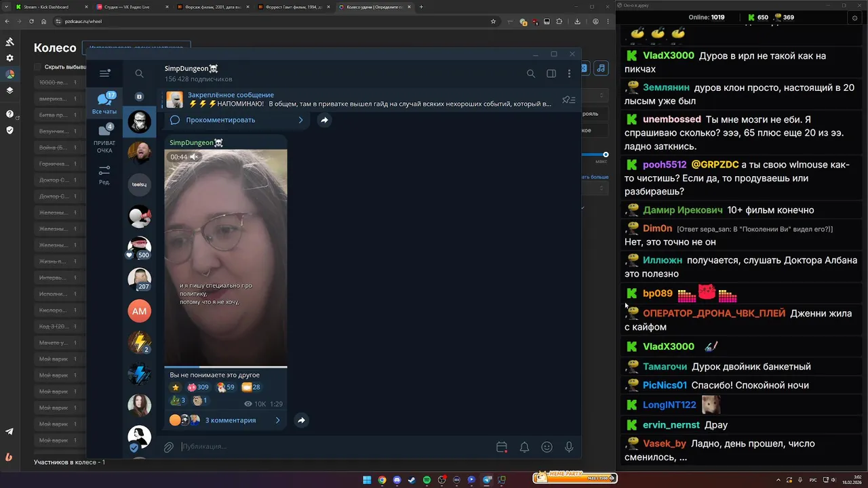Share the video post via arrow
Screen dimensions: 868x488
point(301,420)
